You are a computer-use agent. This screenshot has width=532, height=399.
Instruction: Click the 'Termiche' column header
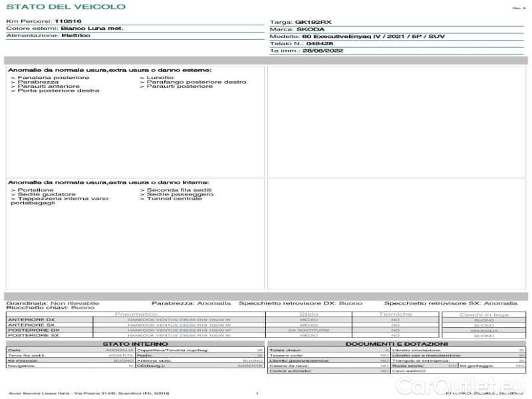(x=396, y=315)
